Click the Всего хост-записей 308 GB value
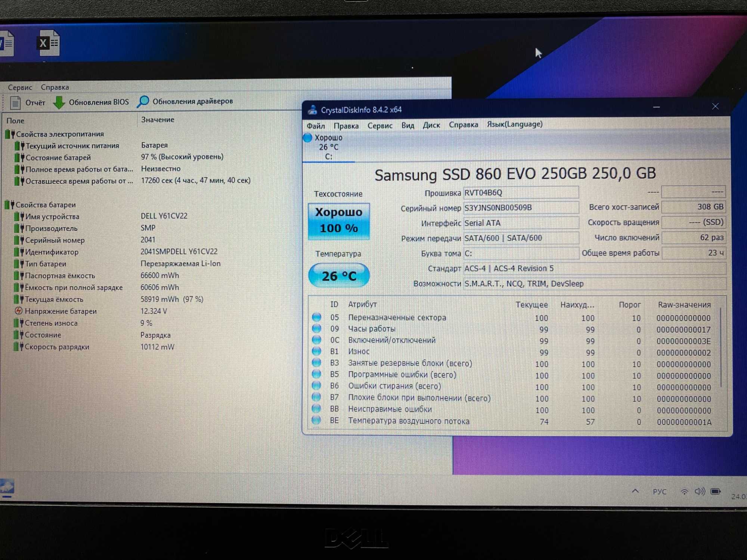 (x=694, y=207)
